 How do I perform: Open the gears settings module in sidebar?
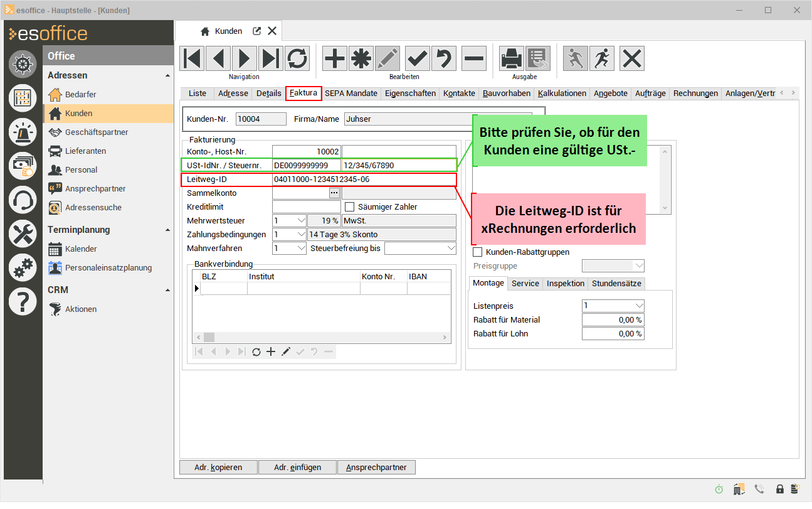[23, 267]
